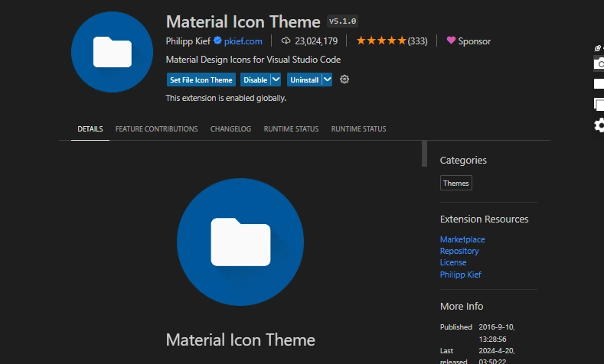Click the Themes category tag
Viewport: 604px width, 364px height.
coord(456,184)
